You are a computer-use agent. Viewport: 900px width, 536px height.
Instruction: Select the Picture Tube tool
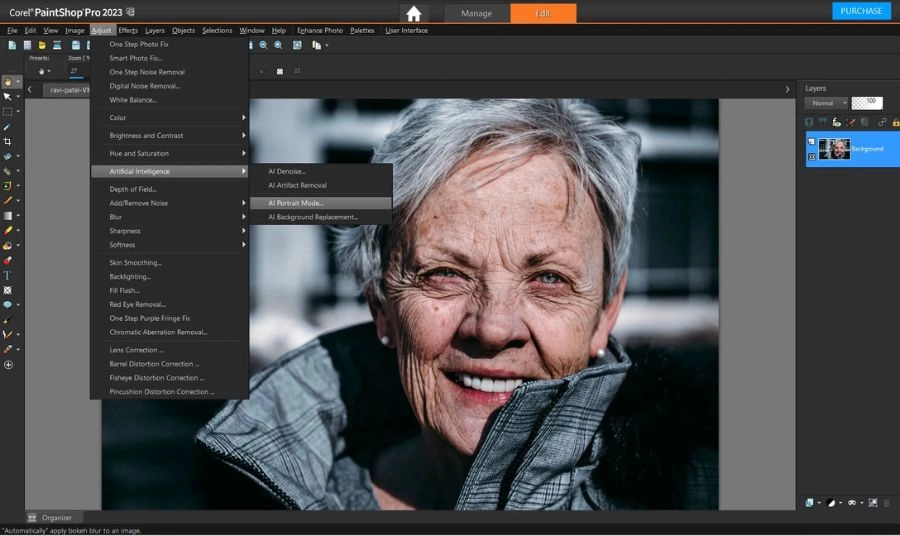pyautogui.click(x=7, y=261)
